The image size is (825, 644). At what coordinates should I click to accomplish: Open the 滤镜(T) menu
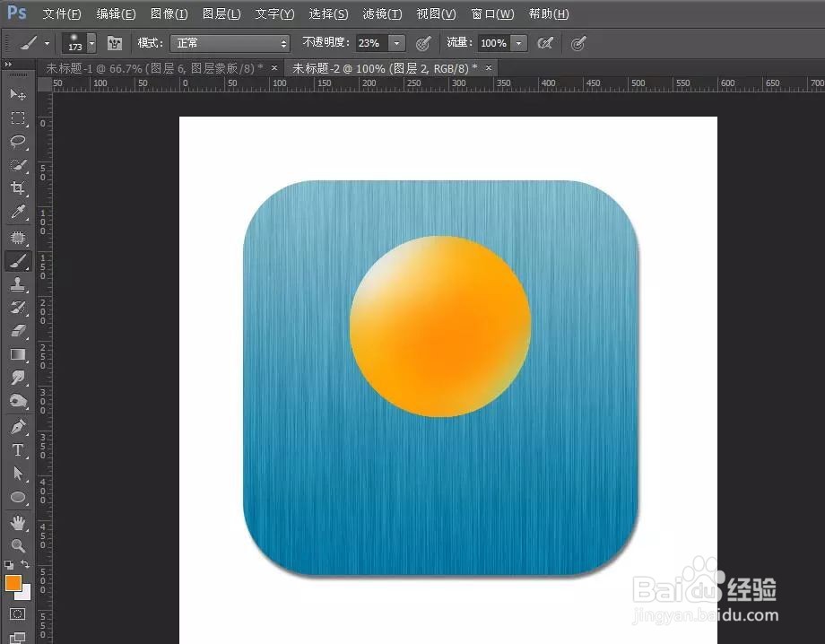point(382,13)
